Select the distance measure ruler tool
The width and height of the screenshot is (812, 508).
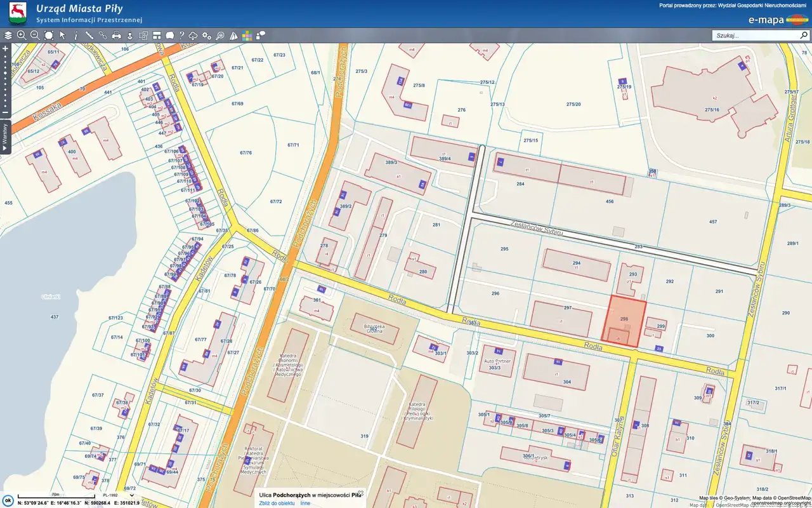point(89,36)
